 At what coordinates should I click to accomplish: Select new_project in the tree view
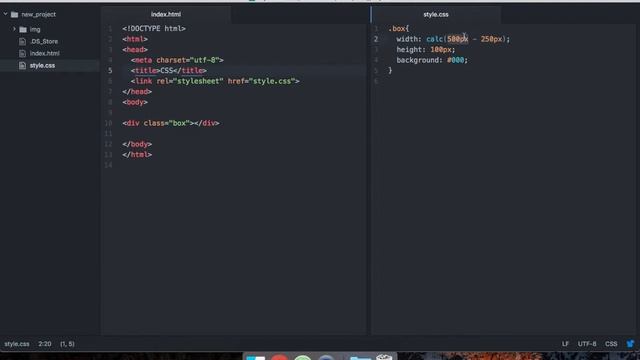click(x=38, y=14)
